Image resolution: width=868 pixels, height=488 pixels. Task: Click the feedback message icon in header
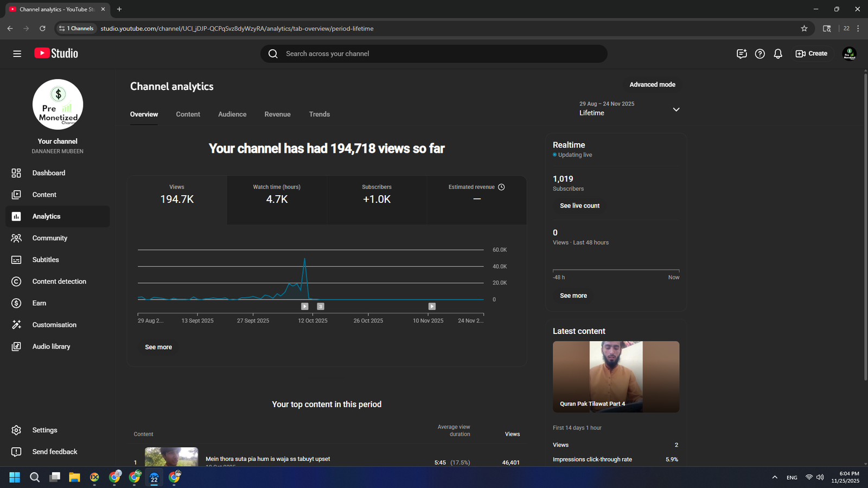(742, 54)
